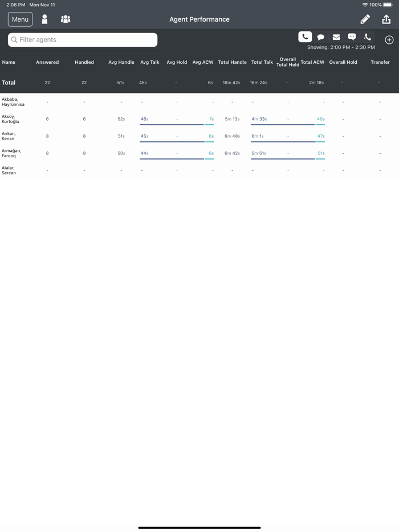Open the Menu button
This screenshot has width=399, height=532.
pos(20,19)
